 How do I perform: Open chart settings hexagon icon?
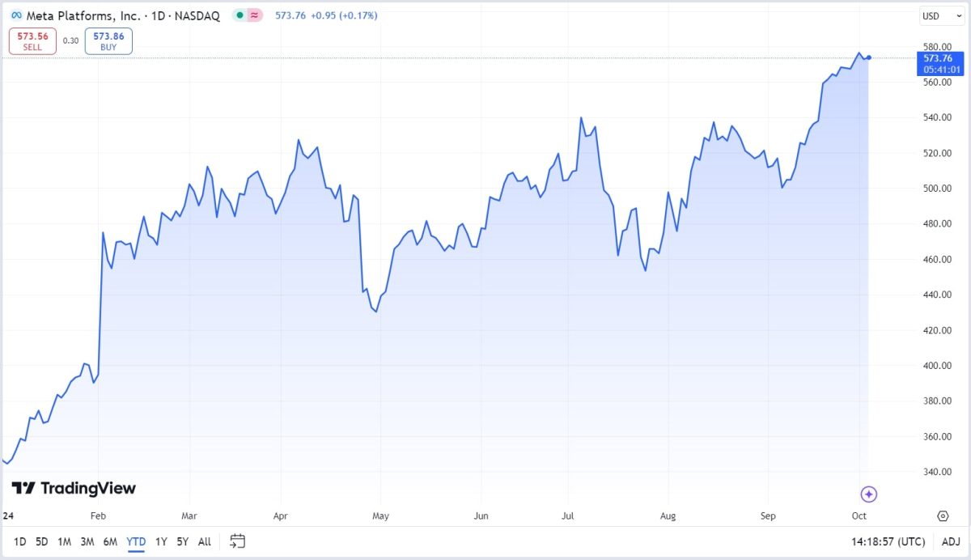943,516
